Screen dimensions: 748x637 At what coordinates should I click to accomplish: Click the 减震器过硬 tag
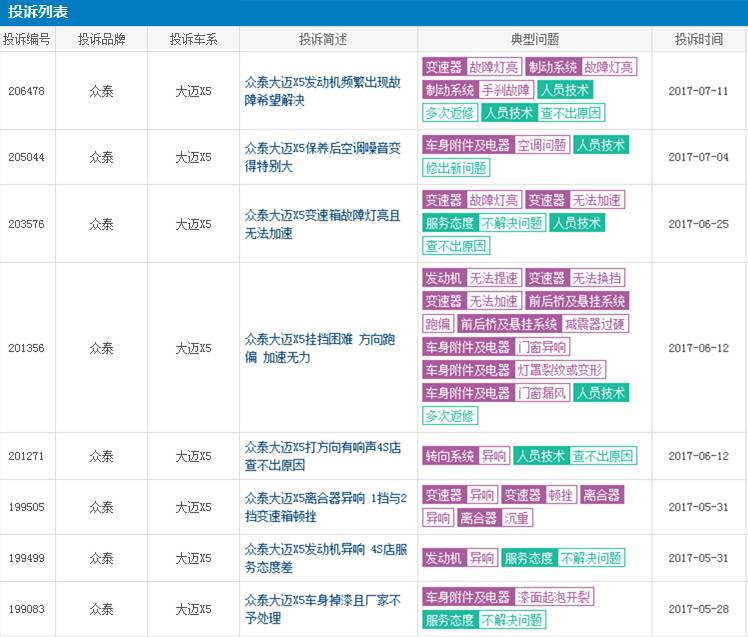click(595, 324)
